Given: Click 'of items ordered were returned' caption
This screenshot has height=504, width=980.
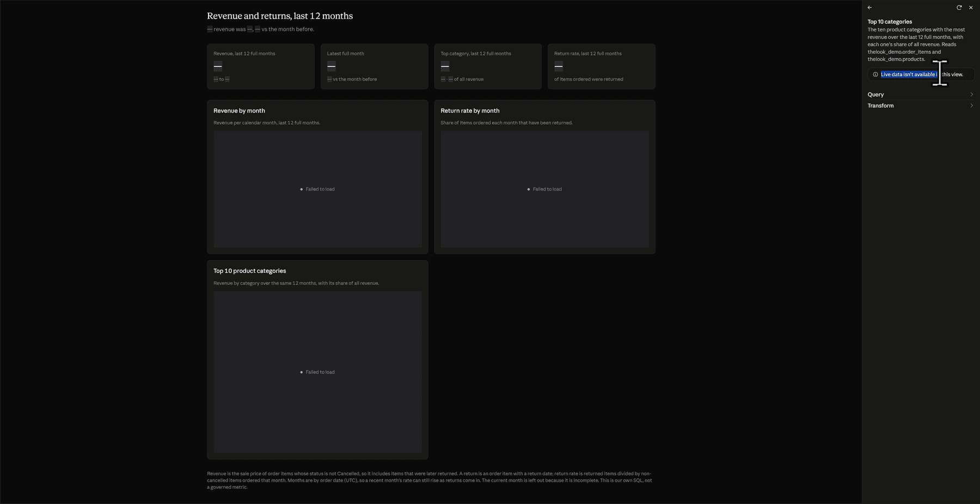Looking at the screenshot, I should [589, 79].
